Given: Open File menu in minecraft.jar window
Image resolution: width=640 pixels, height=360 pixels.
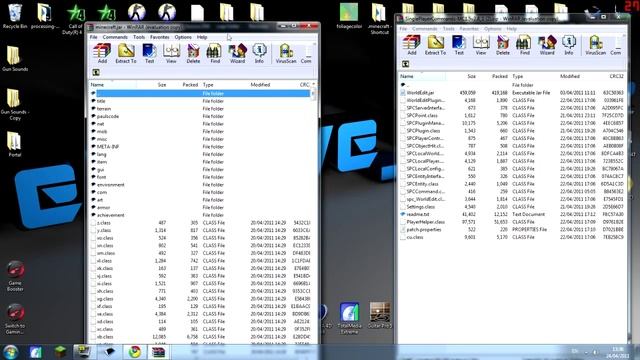Looking at the screenshot, I should pyautogui.click(x=93, y=37).
